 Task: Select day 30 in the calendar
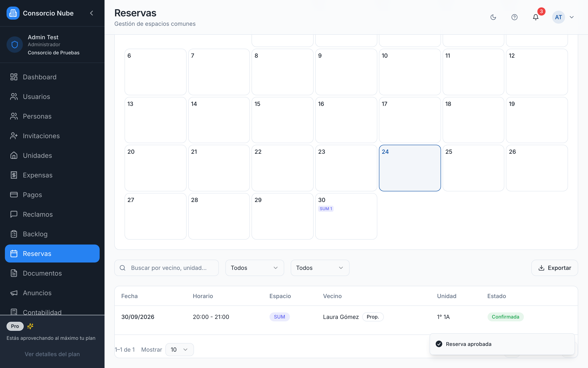[346, 216]
